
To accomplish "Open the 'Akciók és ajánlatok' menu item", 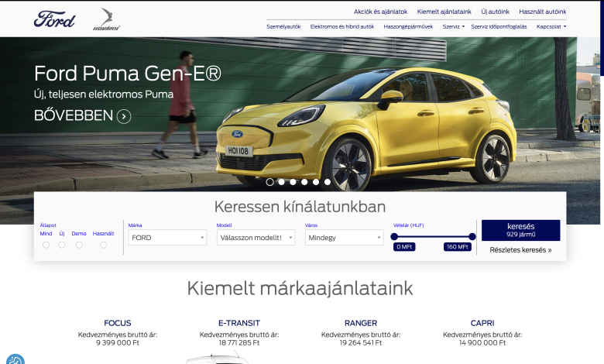I will coord(380,12).
